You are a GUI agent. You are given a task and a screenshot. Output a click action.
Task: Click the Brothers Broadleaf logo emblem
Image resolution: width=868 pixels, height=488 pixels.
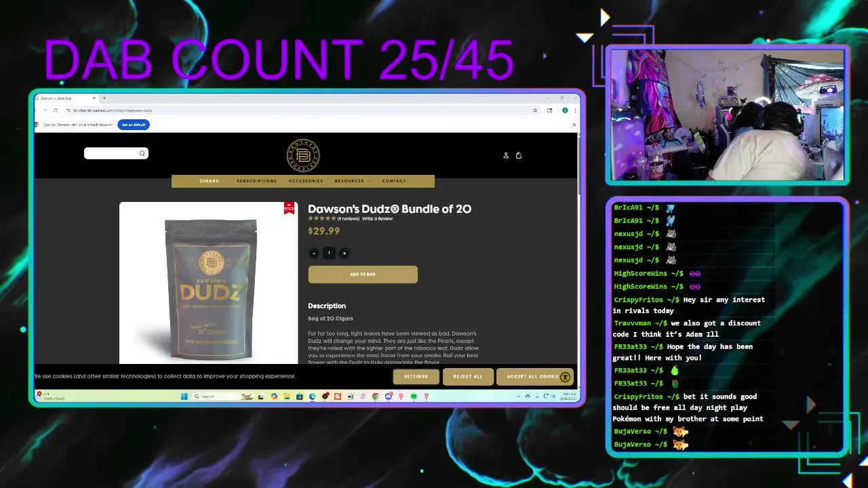tap(302, 155)
